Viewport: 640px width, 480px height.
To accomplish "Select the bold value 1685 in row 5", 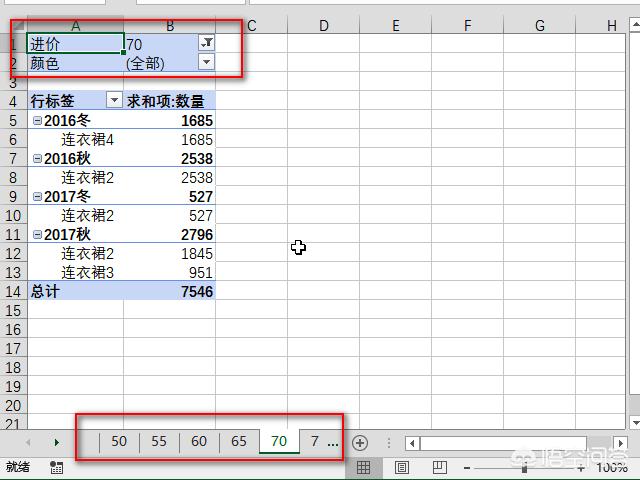I will [169, 120].
